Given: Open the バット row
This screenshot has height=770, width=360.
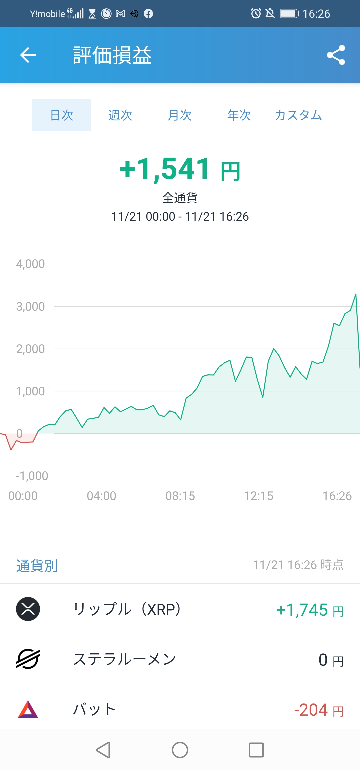Looking at the screenshot, I should pyautogui.click(x=180, y=710).
